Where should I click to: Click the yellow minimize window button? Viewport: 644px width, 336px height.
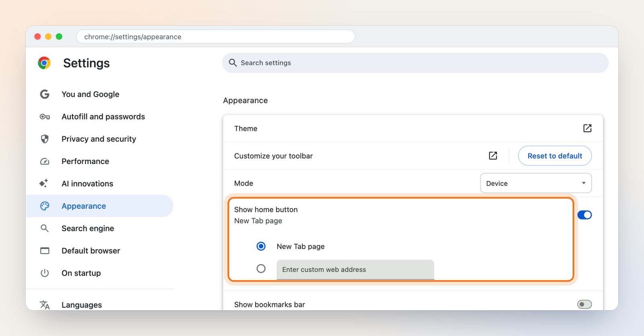[48, 37]
